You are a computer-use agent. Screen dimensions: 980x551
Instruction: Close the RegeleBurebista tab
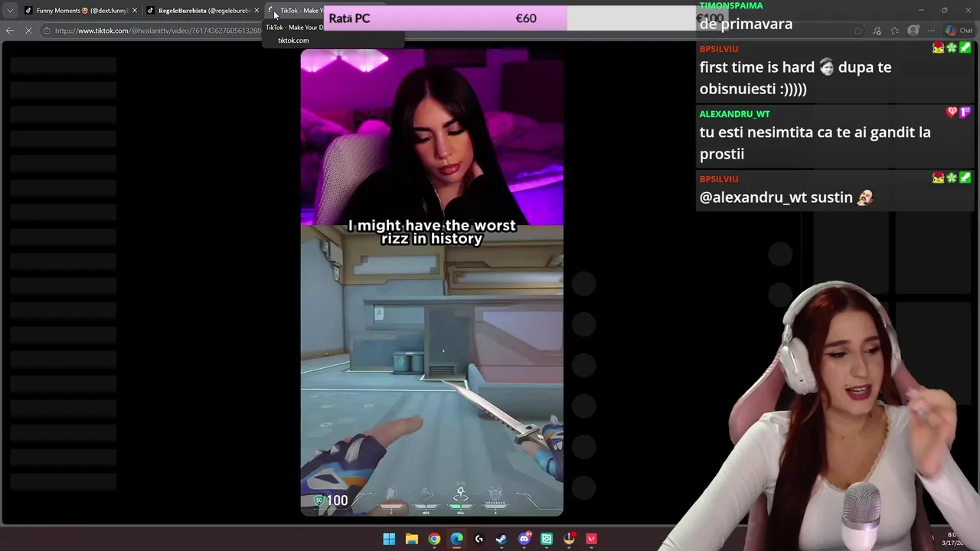tap(256, 11)
